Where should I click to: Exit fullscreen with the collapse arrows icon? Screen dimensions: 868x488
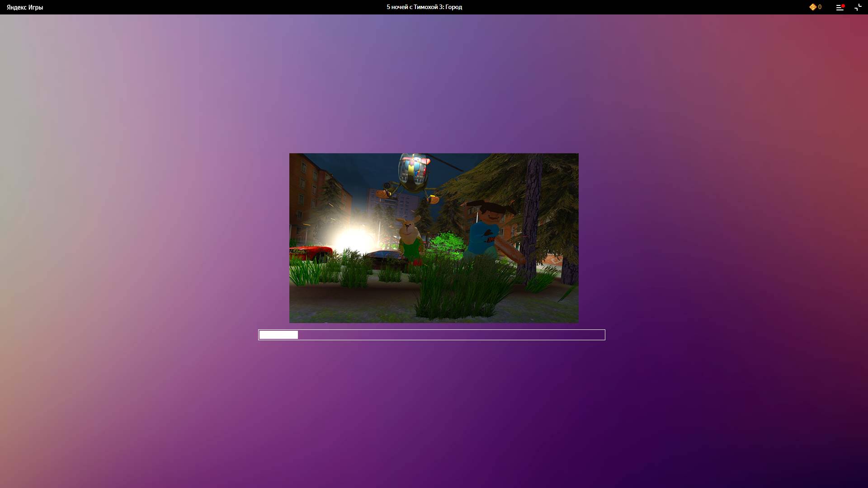(858, 7)
